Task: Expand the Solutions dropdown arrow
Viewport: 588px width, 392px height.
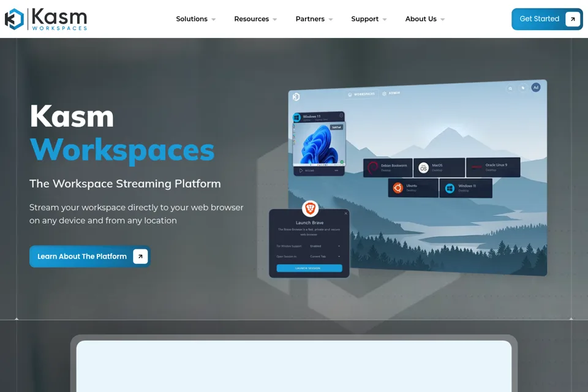Action: click(x=213, y=20)
